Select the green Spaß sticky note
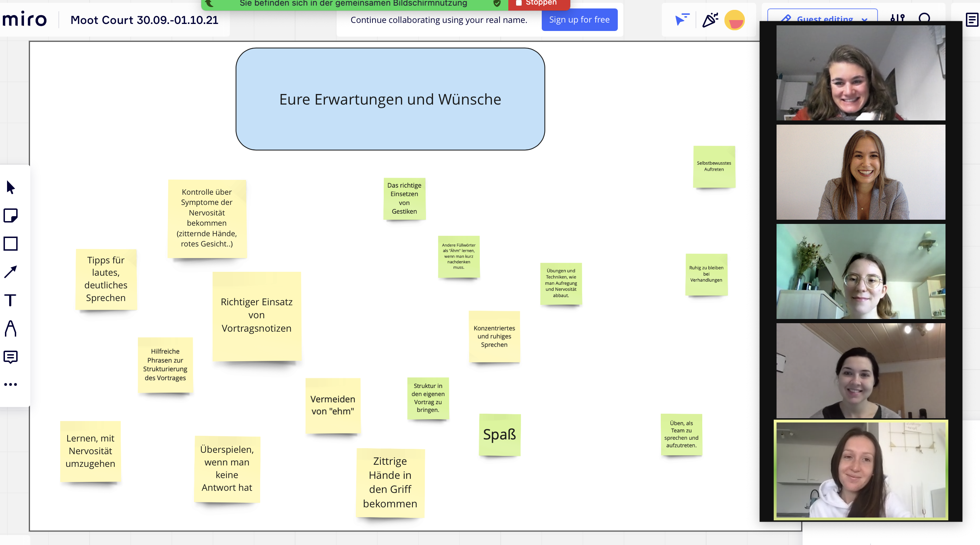The height and width of the screenshot is (545, 980). (x=500, y=434)
